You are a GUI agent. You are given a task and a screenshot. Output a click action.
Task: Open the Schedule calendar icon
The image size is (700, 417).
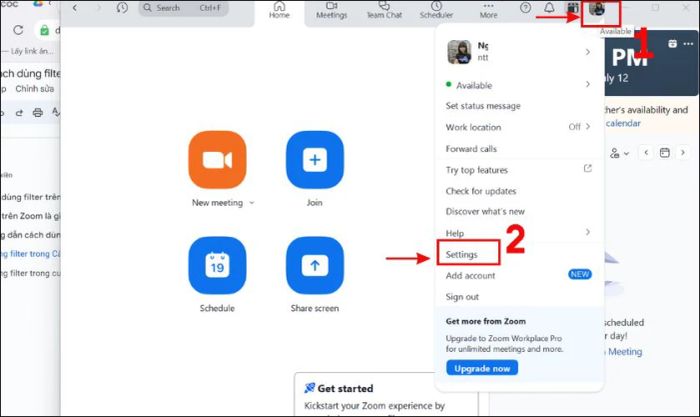217,265
